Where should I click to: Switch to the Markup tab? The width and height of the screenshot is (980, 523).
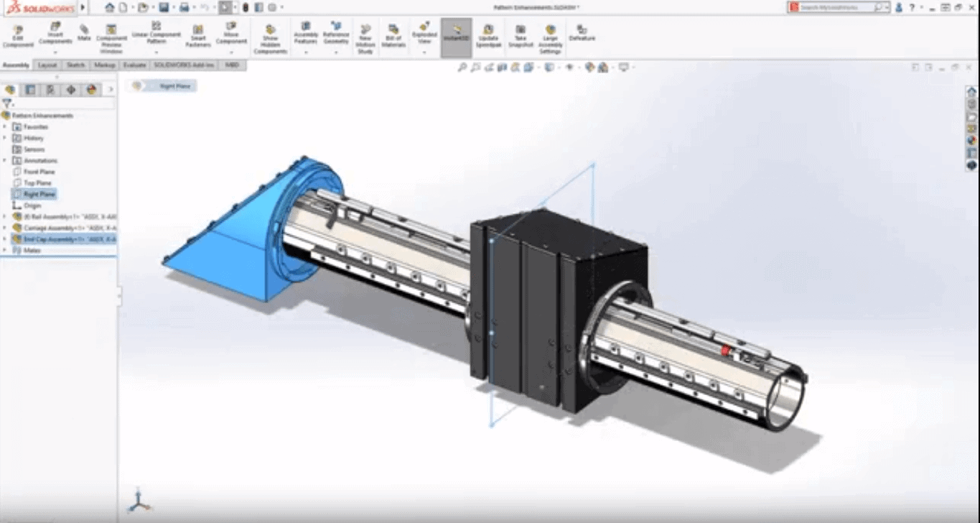(x=104, y=65)
